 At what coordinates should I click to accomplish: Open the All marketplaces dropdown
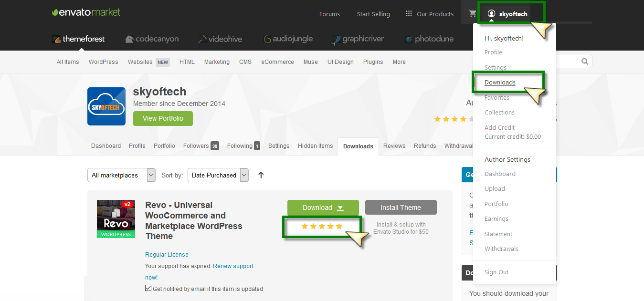point(121,175)
